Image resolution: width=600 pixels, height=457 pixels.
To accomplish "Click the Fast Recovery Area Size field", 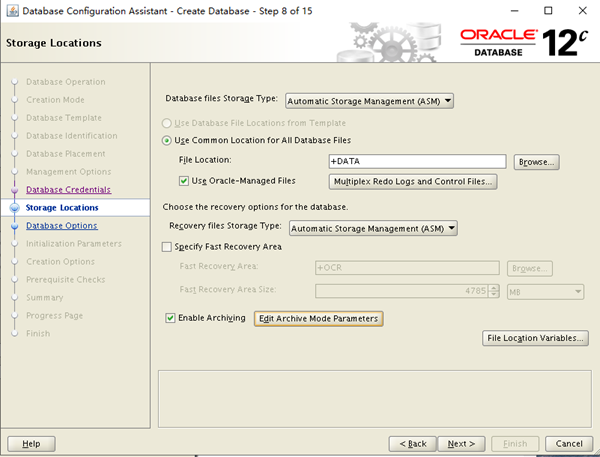I will 402,291.
